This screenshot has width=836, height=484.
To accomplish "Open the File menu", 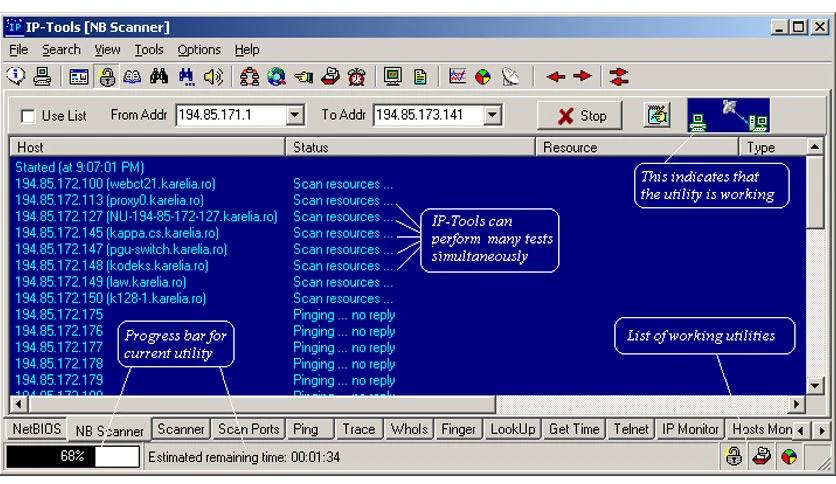I will [x=19, y=50].
